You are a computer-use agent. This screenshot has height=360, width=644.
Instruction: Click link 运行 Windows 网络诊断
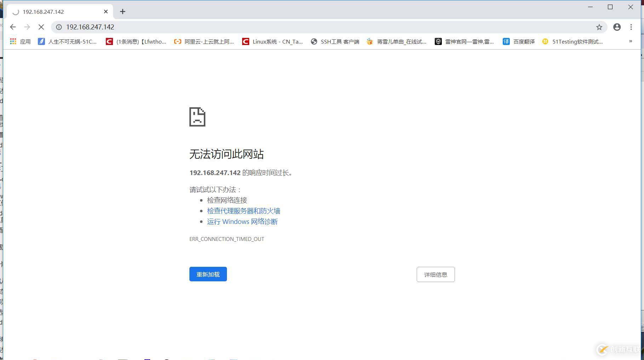(x=243, y=221)
